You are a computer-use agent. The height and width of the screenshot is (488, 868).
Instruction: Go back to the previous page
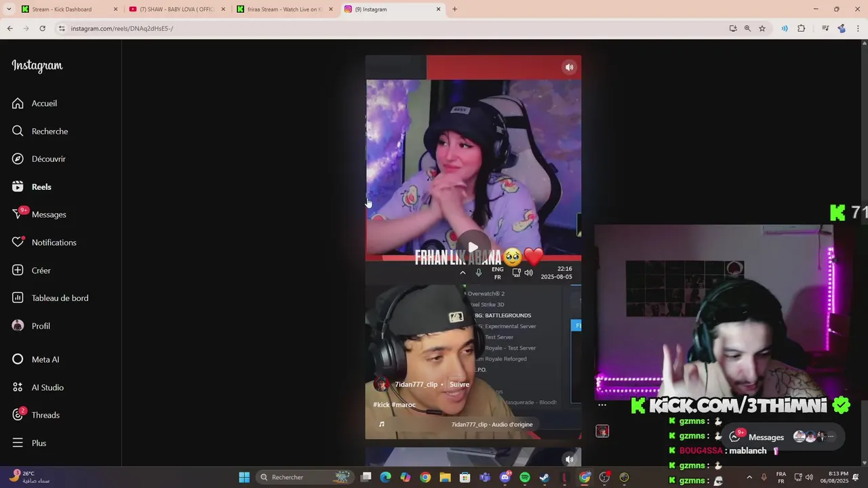pos(9,28)
